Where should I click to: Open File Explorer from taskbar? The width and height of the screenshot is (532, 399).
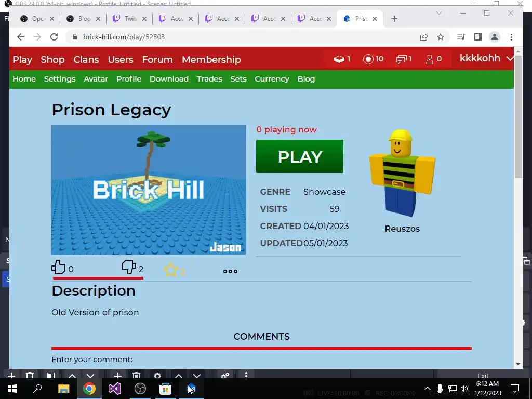(64, 389)
